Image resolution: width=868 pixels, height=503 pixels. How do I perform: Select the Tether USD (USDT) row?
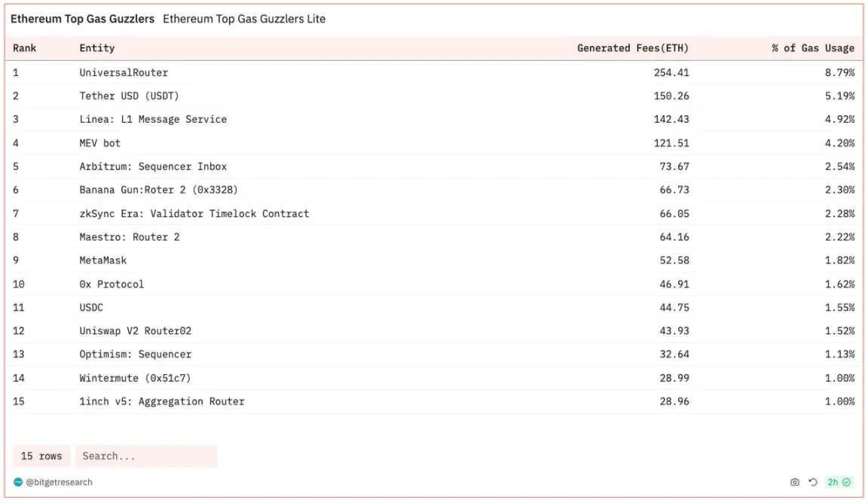pos(434,96)
